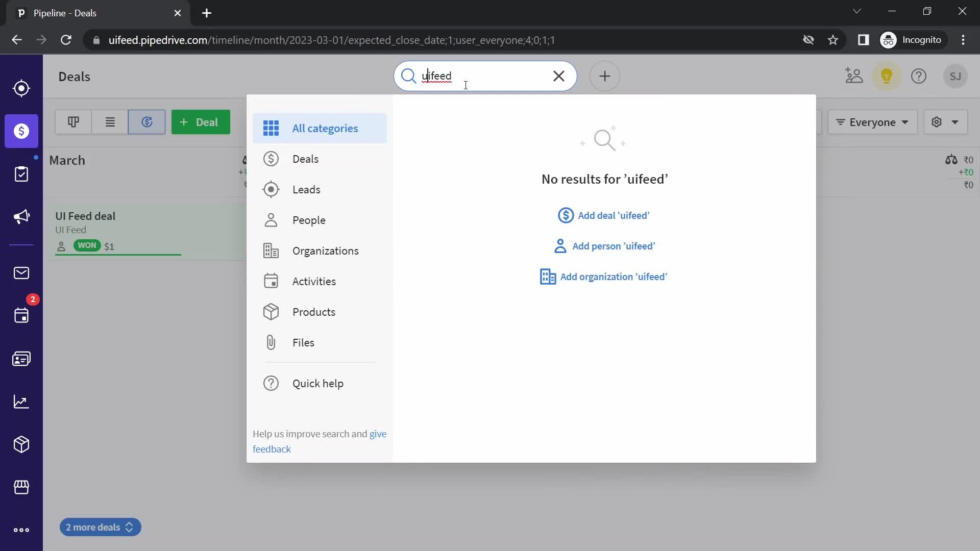Open Deals dollar icon in sidebar

21,131
